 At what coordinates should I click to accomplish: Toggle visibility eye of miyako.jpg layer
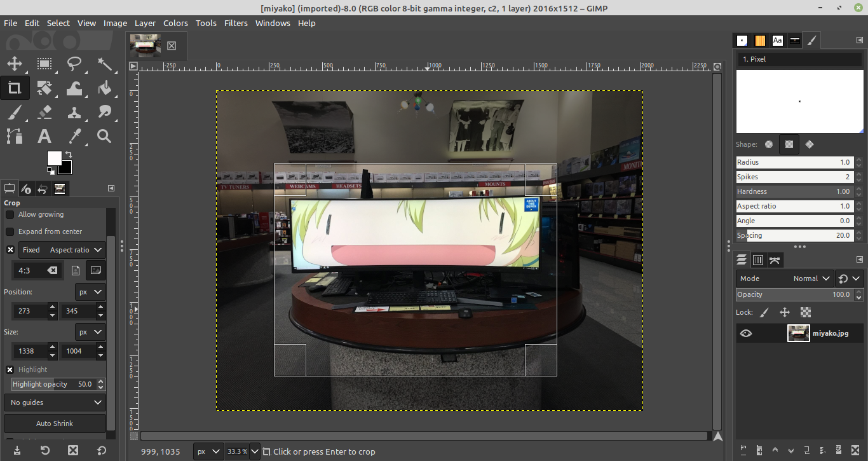(x=746, y=333)
